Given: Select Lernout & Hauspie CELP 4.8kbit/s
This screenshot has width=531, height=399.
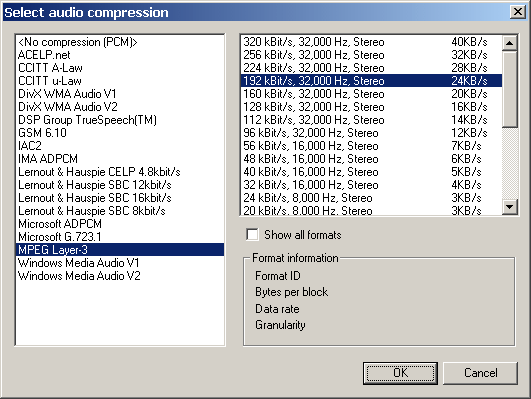Looking at the screenshot, I should coord(120,172).
